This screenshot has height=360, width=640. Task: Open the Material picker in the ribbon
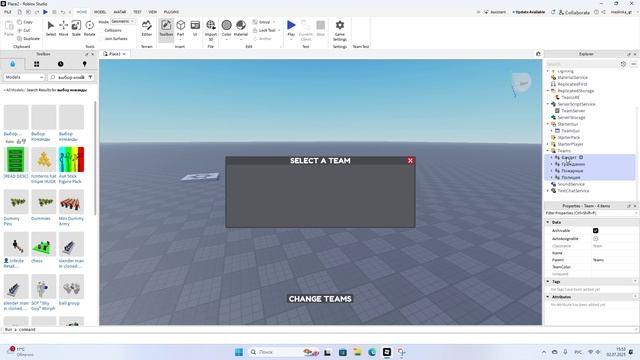tap(241, 29)
